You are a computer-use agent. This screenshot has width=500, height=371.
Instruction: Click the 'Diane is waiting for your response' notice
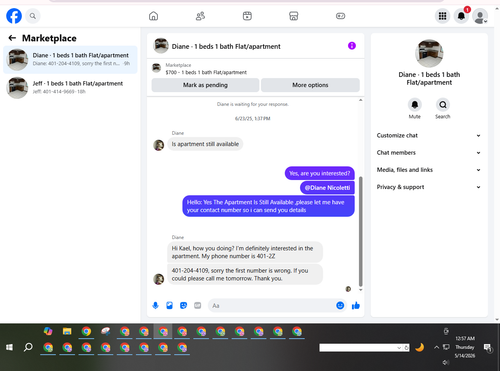click(x=253, y=104)
